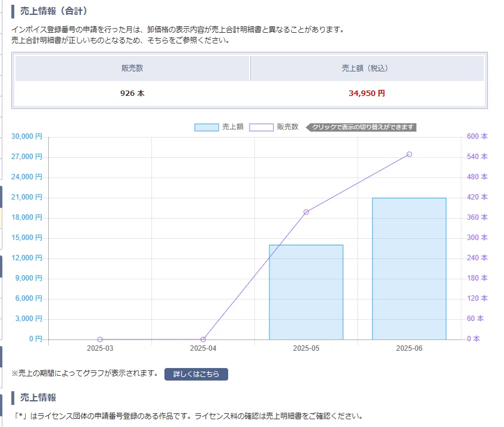Select the 2025-05 line data point
The image size is (504, 427).
[x=306, y=212]
